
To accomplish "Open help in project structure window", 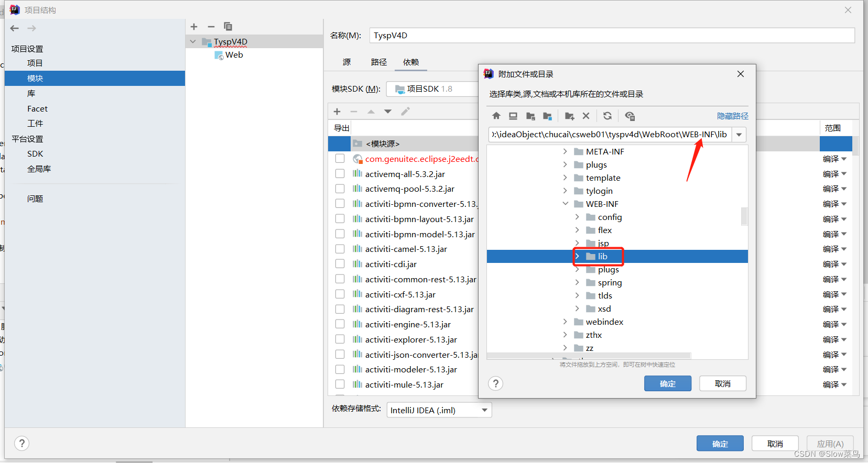I will pos(21,444).
